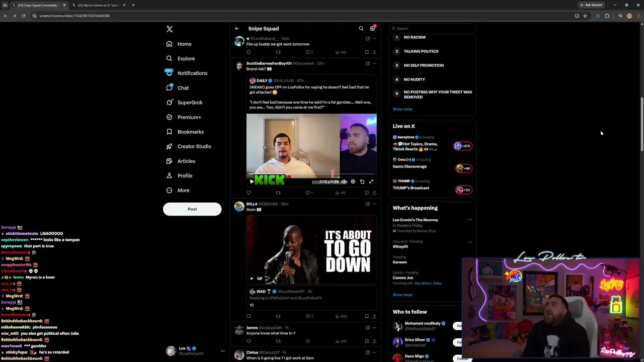Like the 'Brand risk?' post
Screen dimensions: 644x362
tap(308, 193)
